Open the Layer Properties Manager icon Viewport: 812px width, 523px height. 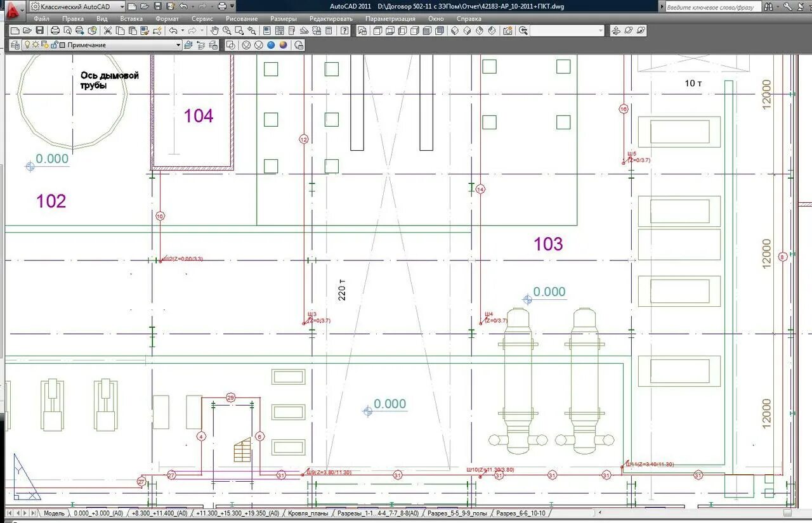pyautogui.click(x=14, y=45)
